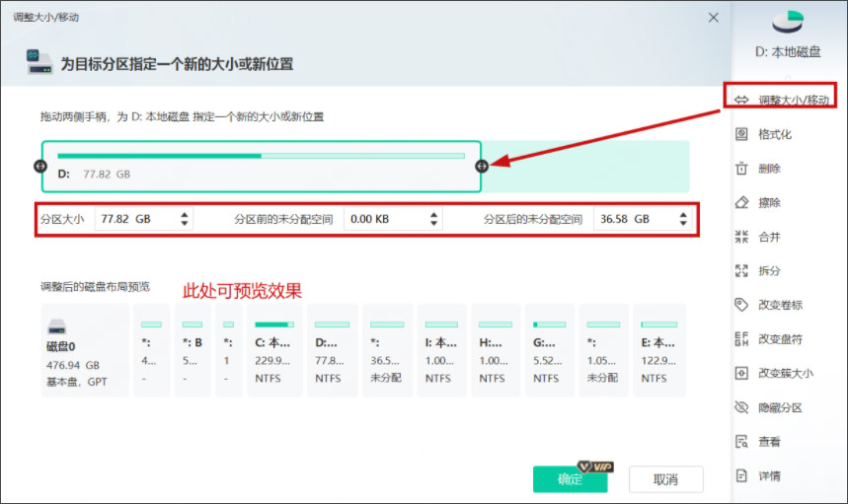
Task: Click the 磁盘0 disk icon in preview
Action: coord(57,326)
